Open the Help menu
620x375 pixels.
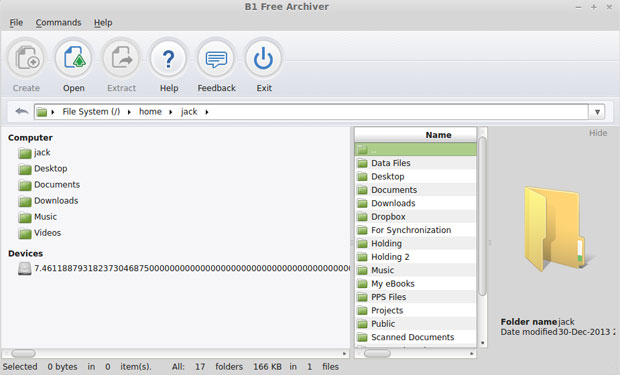(103, 23)
